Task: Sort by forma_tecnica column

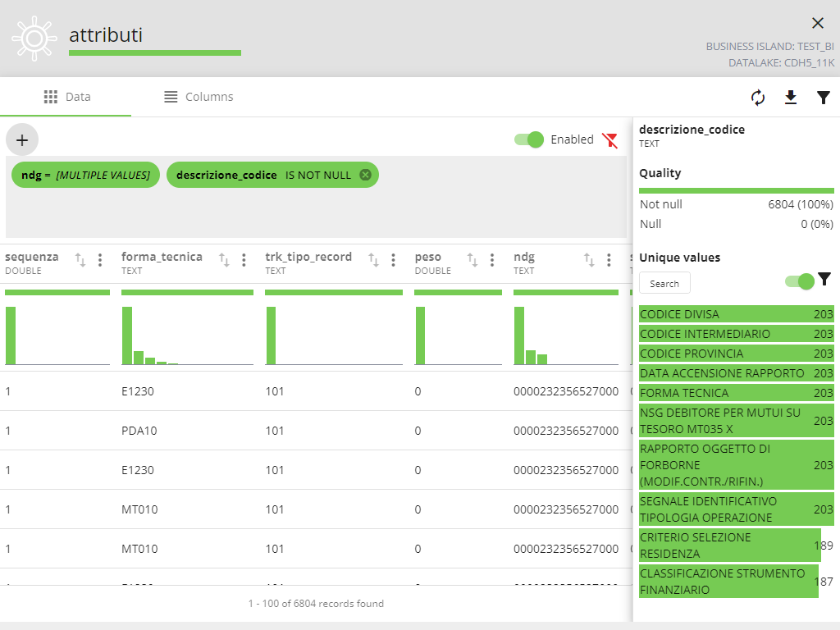Action: click(x=224, y=260)
